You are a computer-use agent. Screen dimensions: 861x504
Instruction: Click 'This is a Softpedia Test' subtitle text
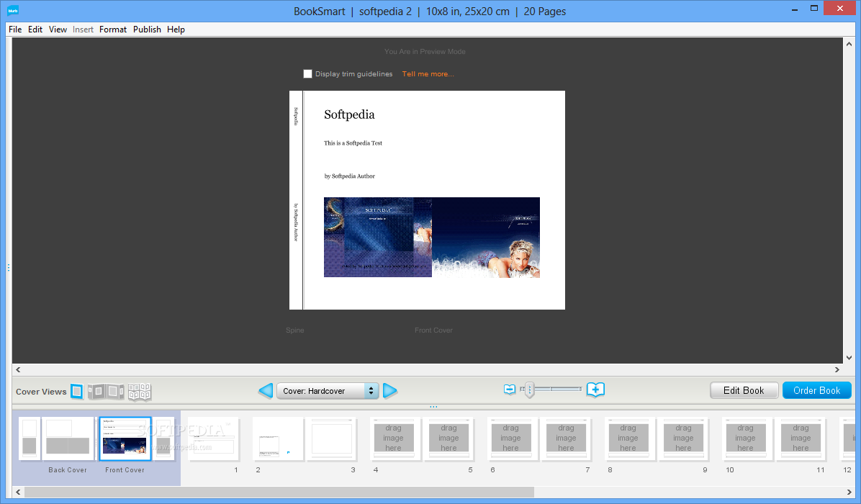(353, 143)
